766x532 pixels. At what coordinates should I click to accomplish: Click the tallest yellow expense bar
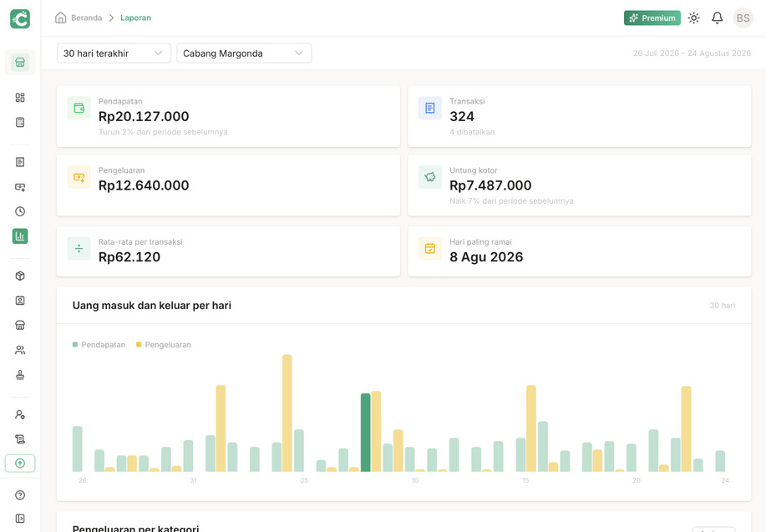click(287, 413)
